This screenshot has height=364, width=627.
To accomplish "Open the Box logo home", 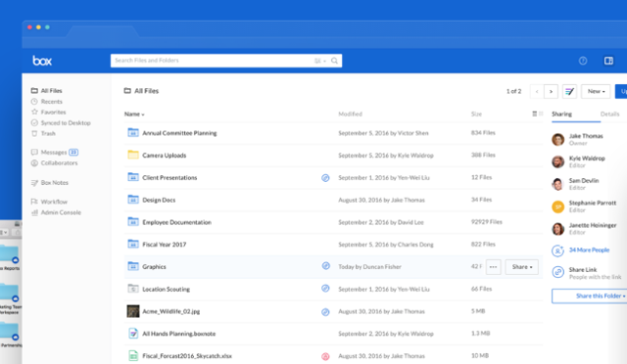I will click(x=42, y=61).
